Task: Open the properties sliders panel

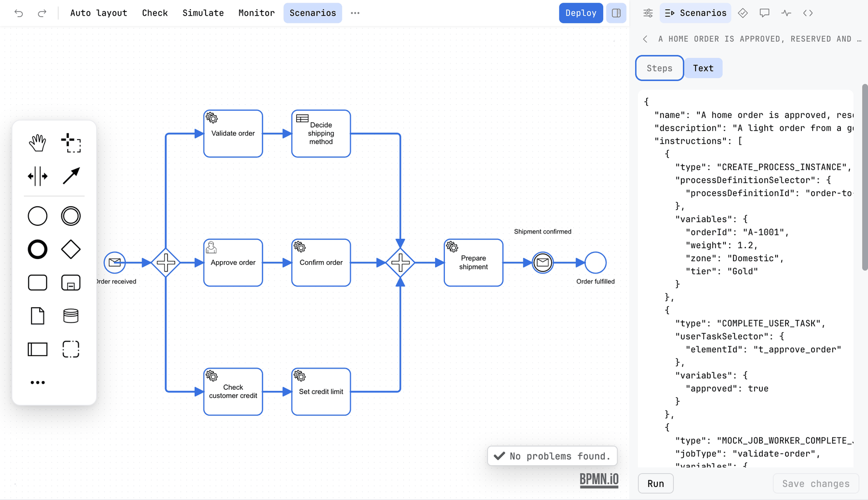Action: 648,13
